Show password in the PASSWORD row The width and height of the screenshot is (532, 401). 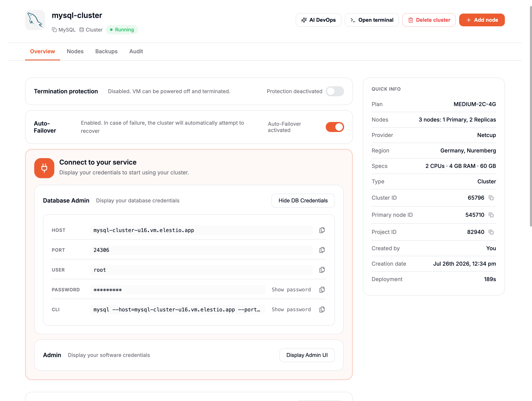pos(291,290)
